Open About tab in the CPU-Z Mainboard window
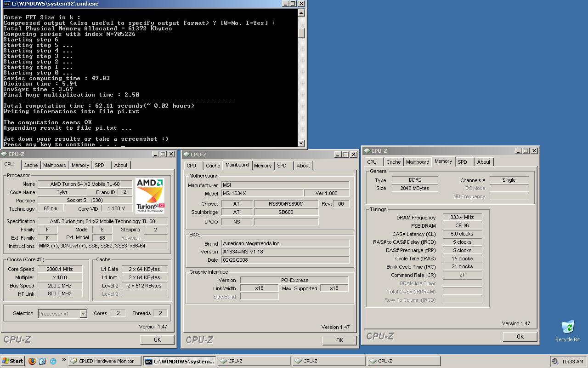The height and width of the screenshot is (368, 588). (x=303, y=166)
